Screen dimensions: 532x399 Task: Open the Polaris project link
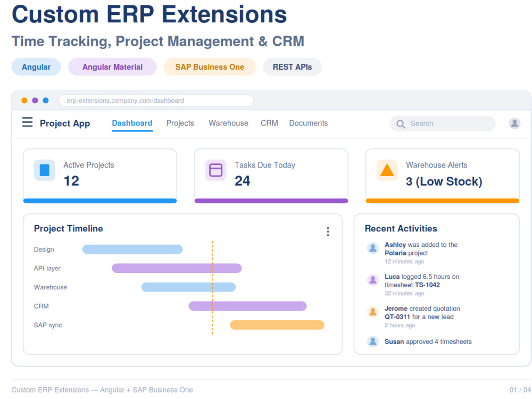click(396, 253)
